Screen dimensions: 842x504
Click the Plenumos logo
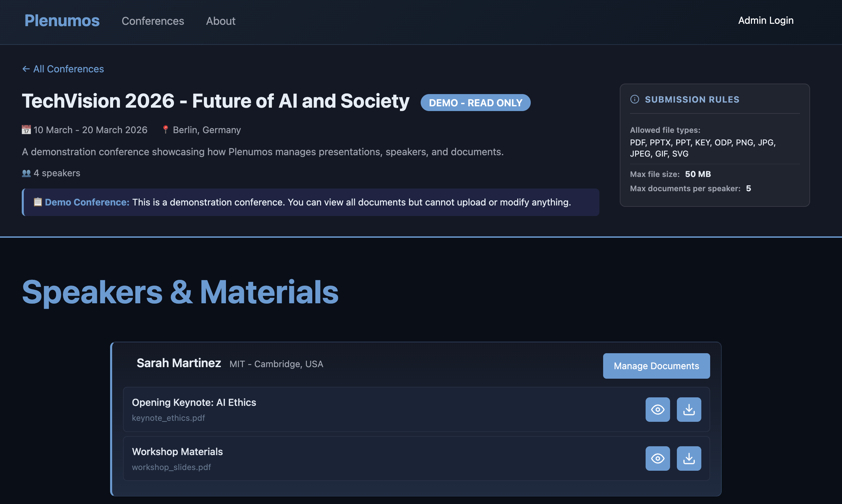tap(62, 21)
